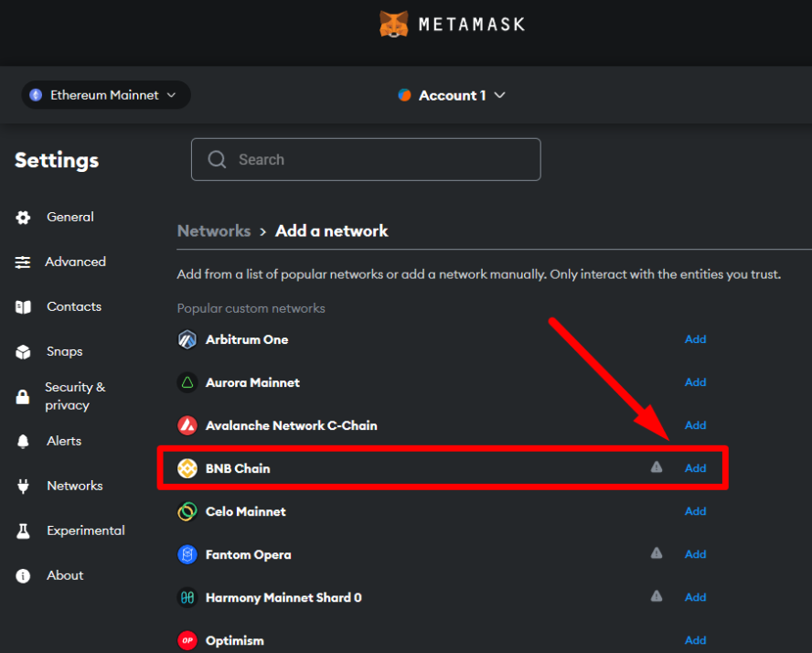Expand the Account 1 selector chevron

coord(499,95)
